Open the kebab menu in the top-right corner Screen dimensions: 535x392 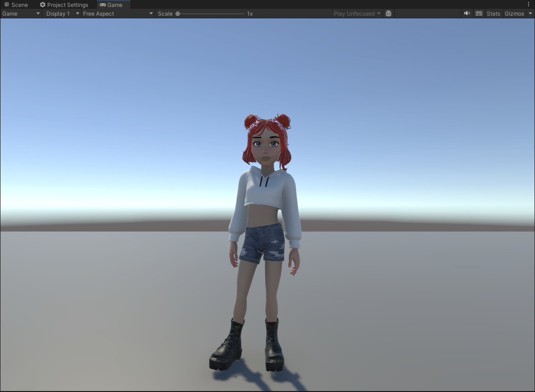tap(528, 4)
